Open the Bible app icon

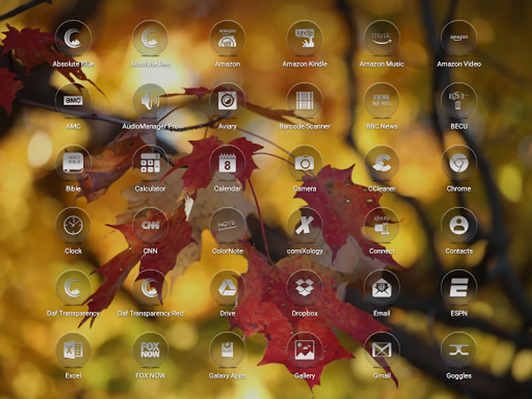73,163
